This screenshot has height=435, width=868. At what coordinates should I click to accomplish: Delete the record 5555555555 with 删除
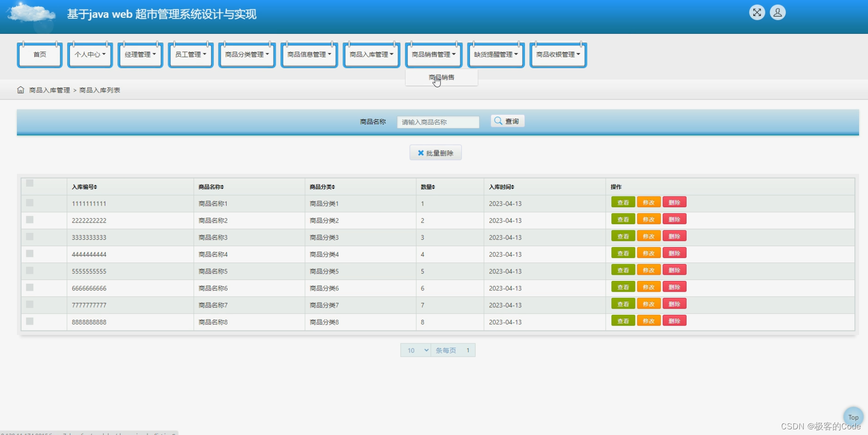point(674,270)
